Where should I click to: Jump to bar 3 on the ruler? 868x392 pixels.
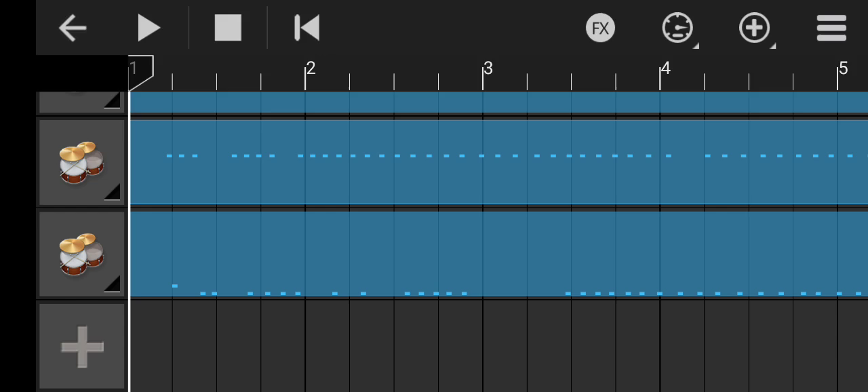(486, 69)
